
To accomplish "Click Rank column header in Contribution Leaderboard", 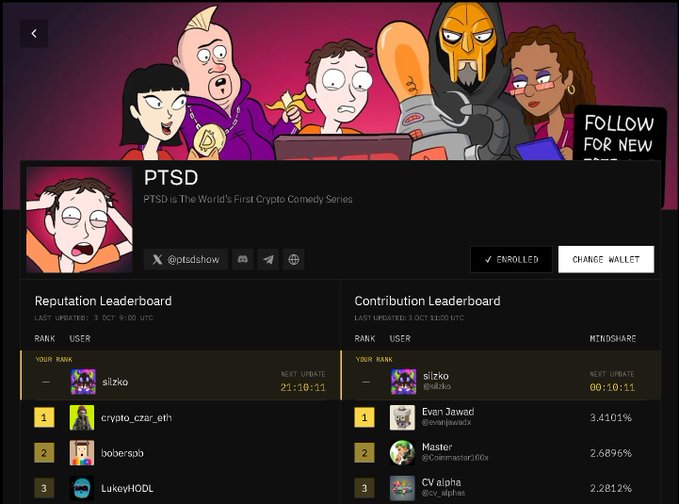I will [x=365, y=339].
